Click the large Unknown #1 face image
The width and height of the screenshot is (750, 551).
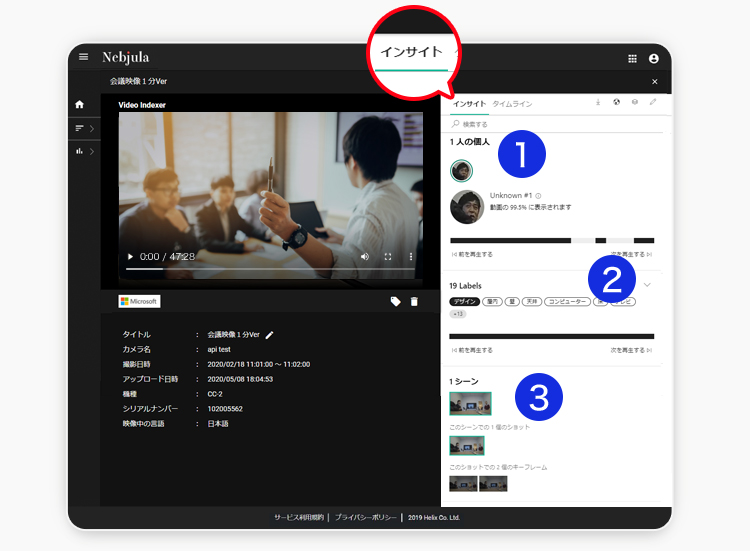pos(467,207)
